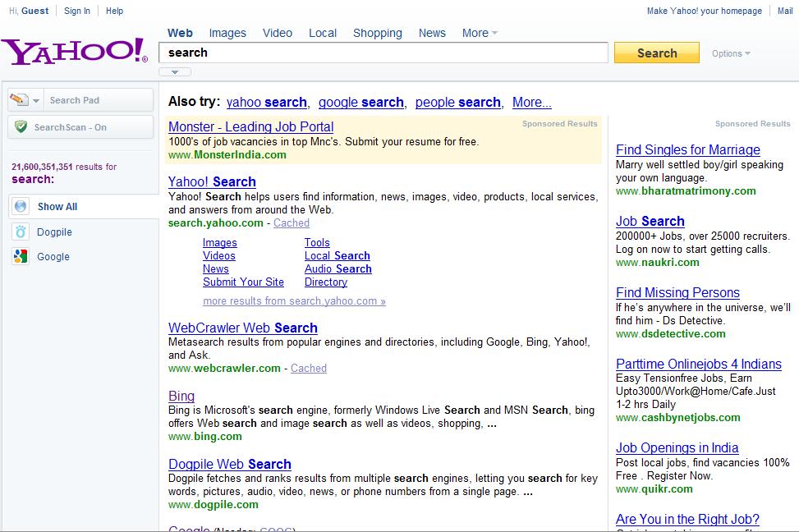Open the Images sublink under Yahoo! Search
Screen dimensions: 799x532
(x=219, y=242)
